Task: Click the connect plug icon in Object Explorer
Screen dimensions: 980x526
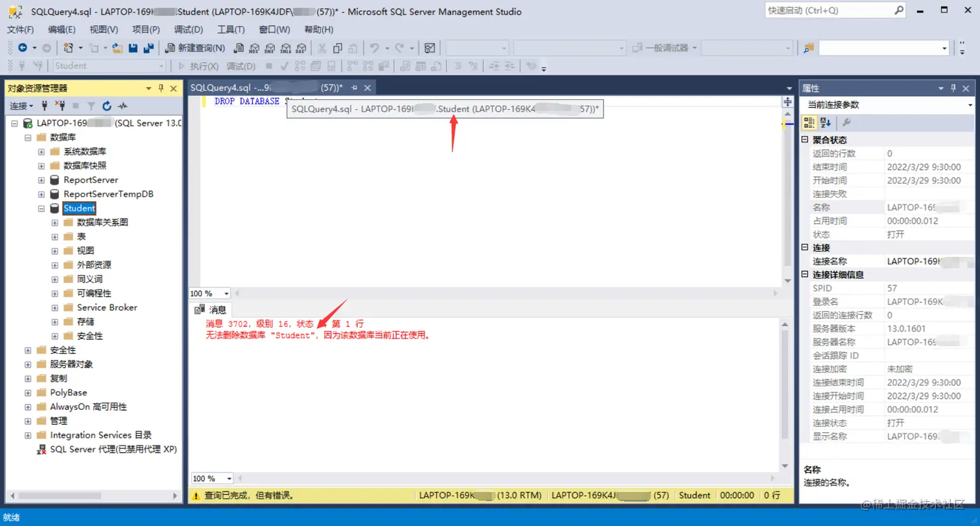Action: (x=45, y=106)
